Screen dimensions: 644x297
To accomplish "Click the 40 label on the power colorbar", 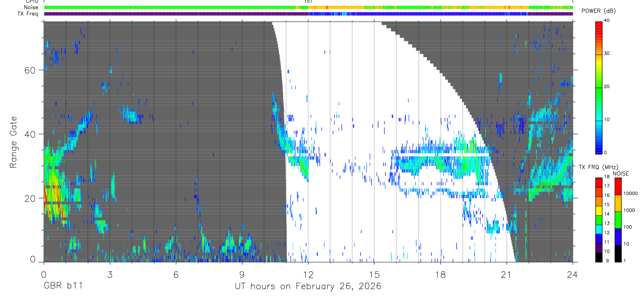I will click(607, 20).
